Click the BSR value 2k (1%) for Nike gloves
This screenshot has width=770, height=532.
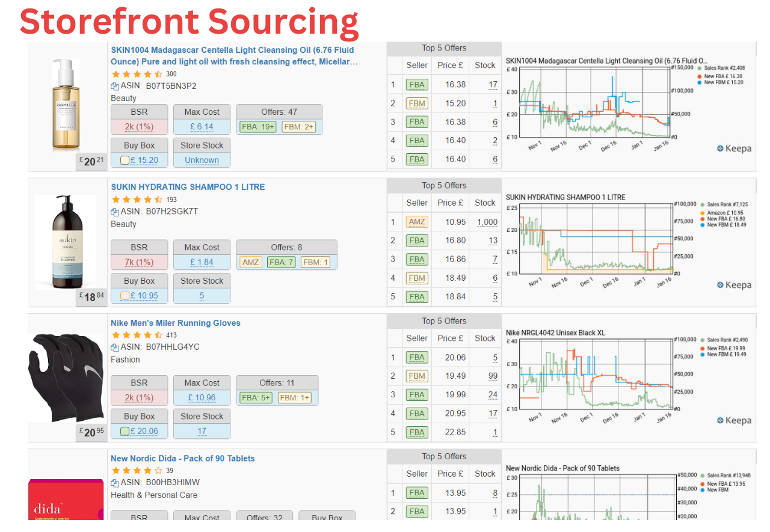tap(140, 397)
